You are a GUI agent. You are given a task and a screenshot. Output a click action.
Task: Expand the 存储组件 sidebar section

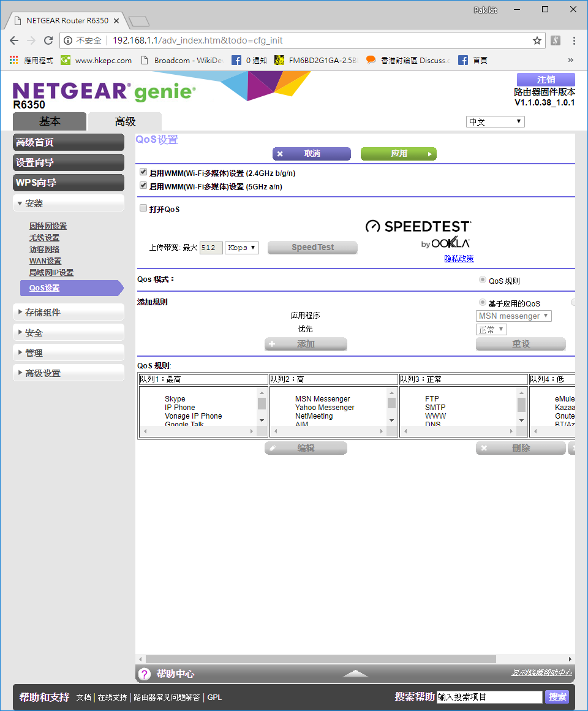coord(69,312)
